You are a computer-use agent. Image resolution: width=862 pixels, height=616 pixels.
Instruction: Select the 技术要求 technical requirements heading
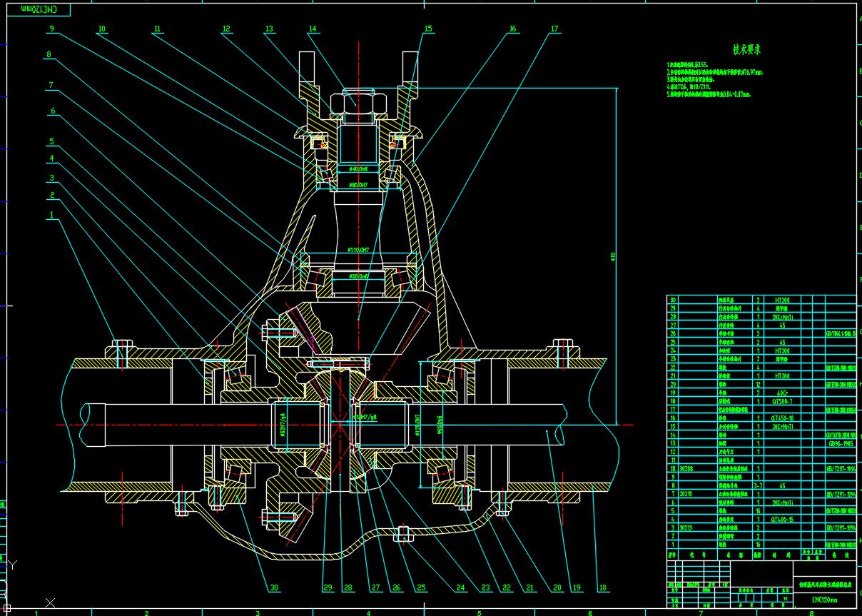[746, 50]
